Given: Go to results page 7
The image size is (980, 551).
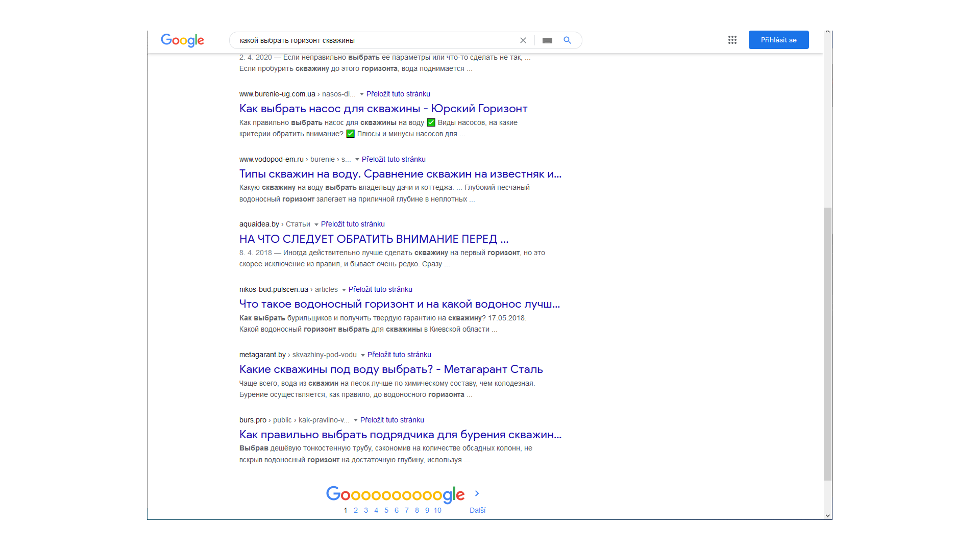Looking at the screenshot, I should (x=407, y=510).
